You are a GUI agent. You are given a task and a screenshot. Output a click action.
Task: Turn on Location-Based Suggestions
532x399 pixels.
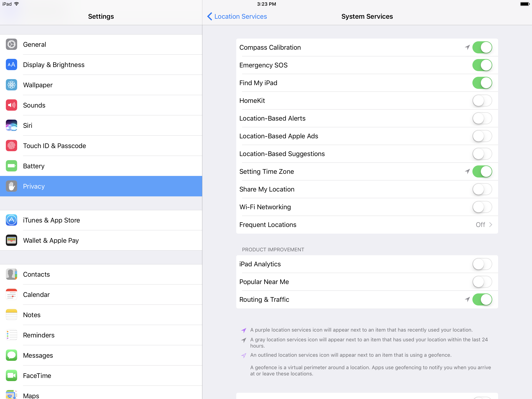pyautogui.click(x=482, y=154)
